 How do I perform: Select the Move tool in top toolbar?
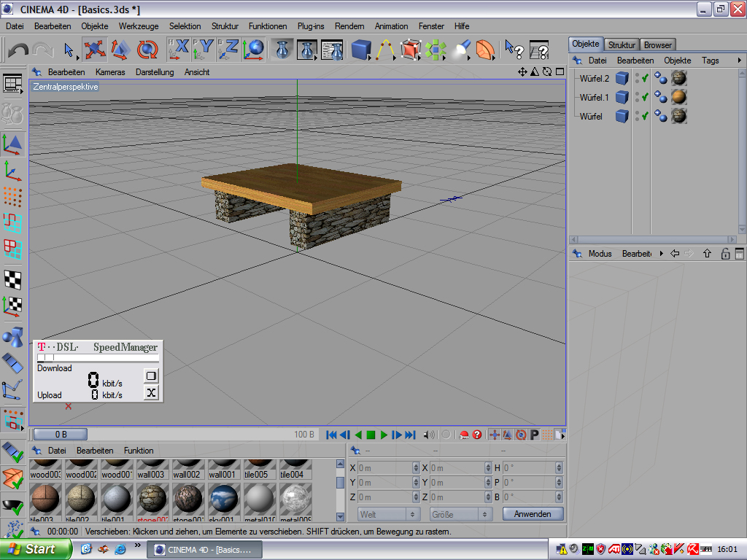94,50
